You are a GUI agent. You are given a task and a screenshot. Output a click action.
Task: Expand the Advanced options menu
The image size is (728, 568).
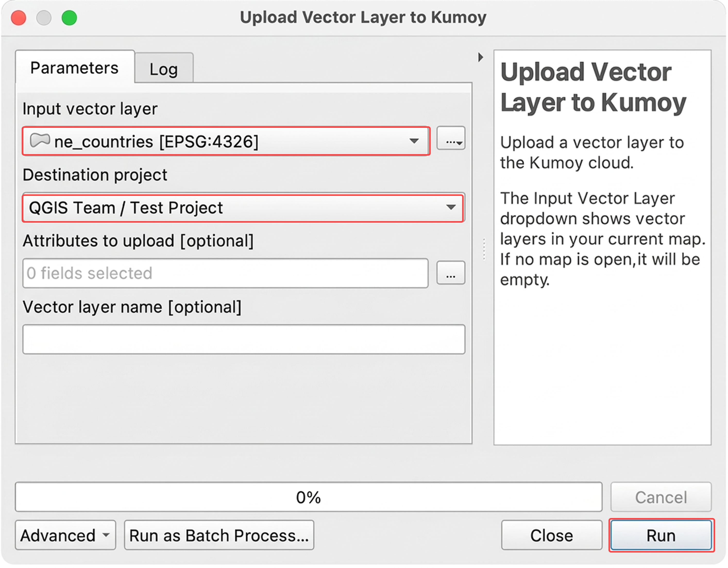(x=65, y=535)
